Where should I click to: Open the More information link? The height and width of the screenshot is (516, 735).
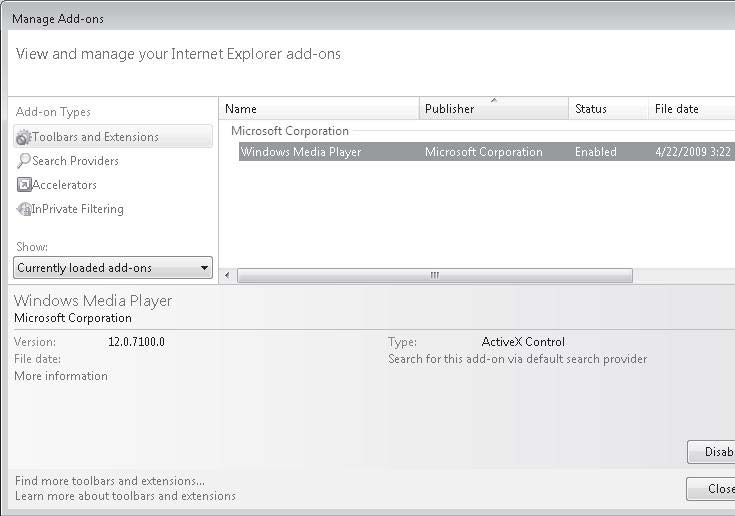click(61, 376)
